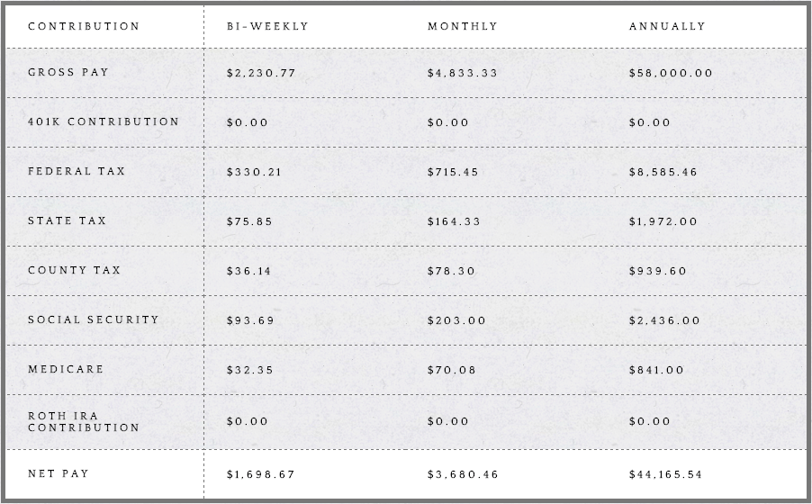This screenshot has width=812, height=504.
Task: Select the $3,680.46 monthly net pay
Action: (463, 474)
